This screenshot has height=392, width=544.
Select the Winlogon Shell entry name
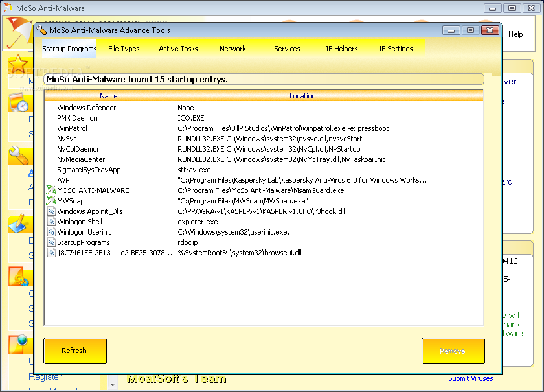(x=80, y=222)
